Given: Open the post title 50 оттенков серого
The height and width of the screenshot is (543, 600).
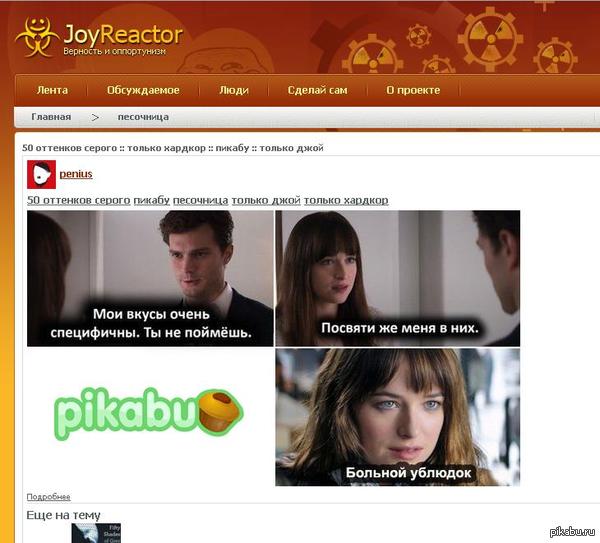Looking at the screenshot, I should [x=69, y=148].
